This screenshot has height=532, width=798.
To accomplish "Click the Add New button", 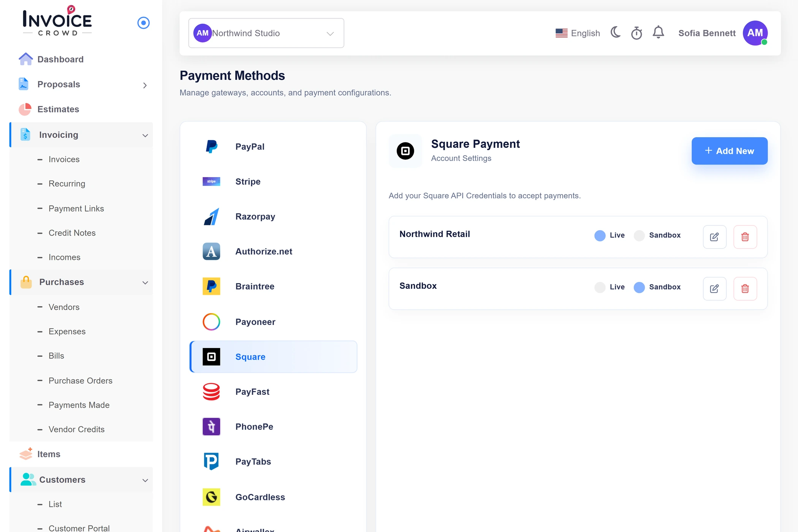I will [x=729, y=151].
